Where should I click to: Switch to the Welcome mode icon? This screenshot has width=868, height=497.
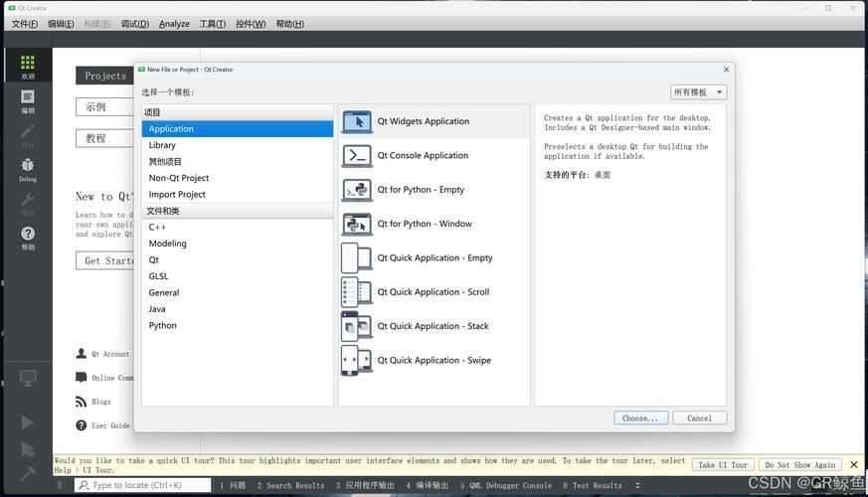(27, 66)
